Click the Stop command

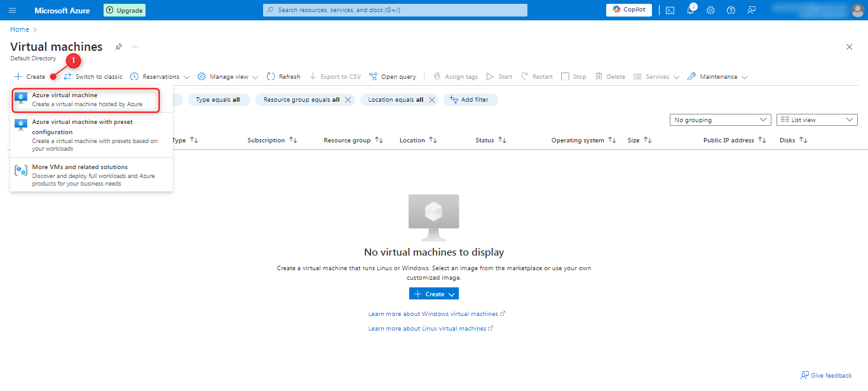(x=574, y=76)
